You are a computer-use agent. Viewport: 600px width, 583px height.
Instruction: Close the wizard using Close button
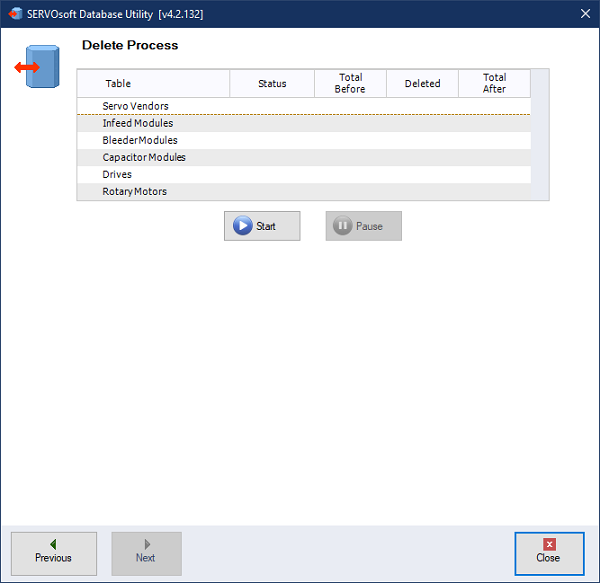point(549,554)
